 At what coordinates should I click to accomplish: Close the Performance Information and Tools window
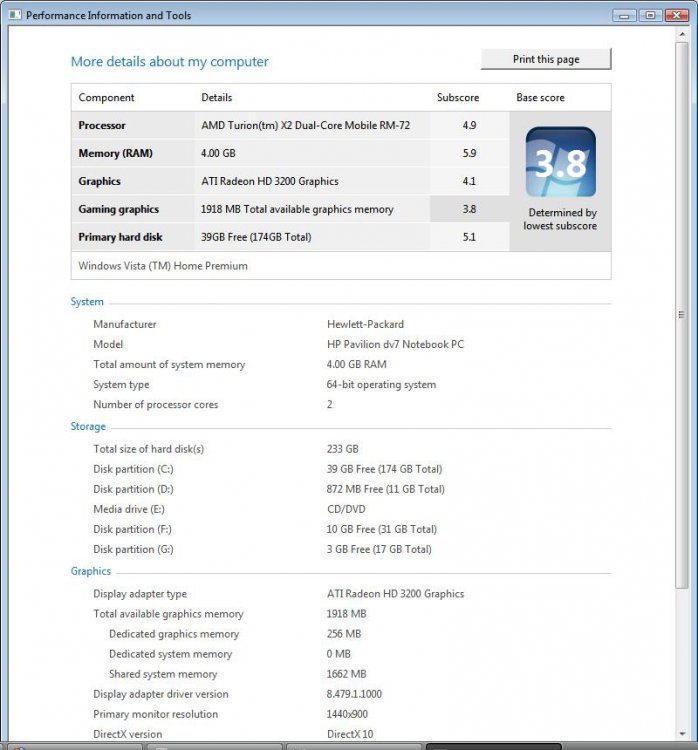point(676,14)
